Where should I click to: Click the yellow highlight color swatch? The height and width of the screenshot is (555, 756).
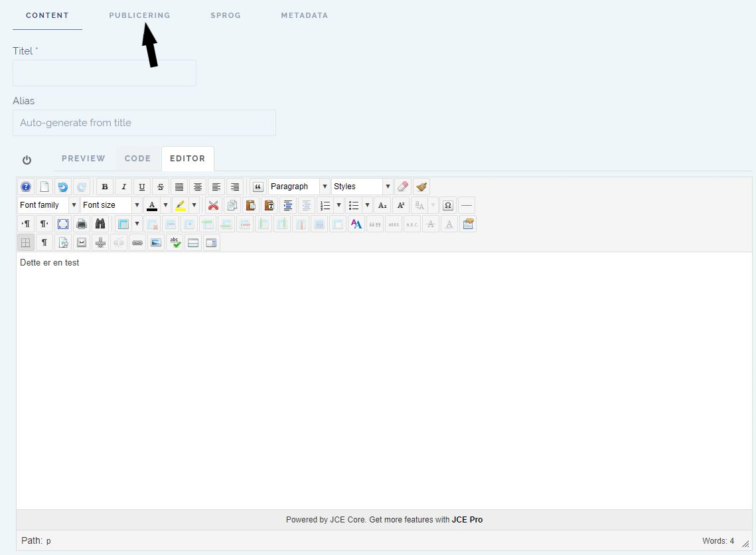[x=181, y=206]
